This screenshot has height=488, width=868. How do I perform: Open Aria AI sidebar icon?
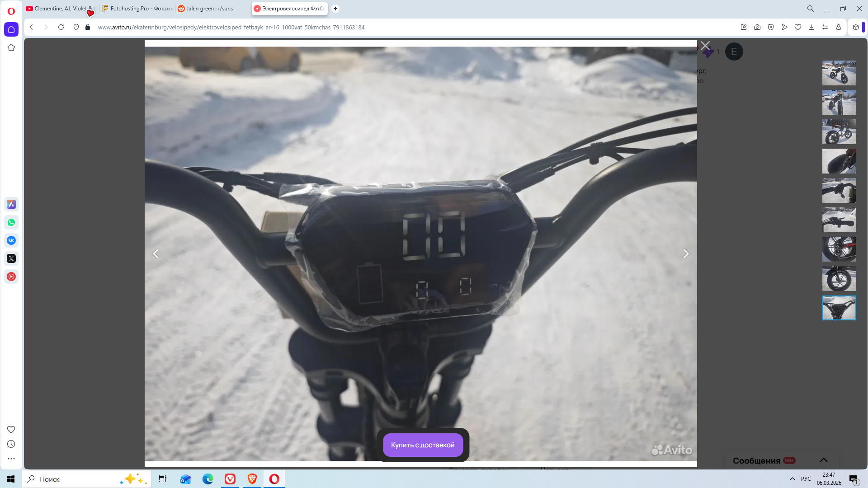point(11,204)
